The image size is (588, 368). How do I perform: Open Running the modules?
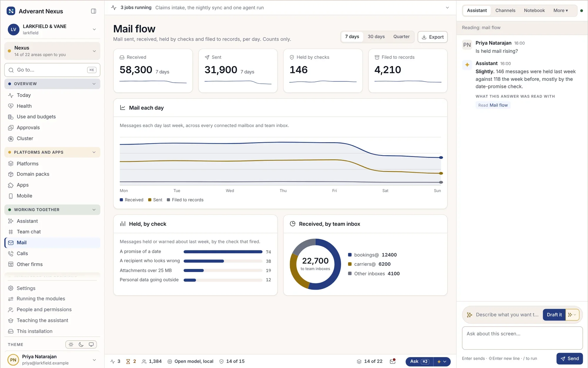pyautogui.click(x=52, y=299)
